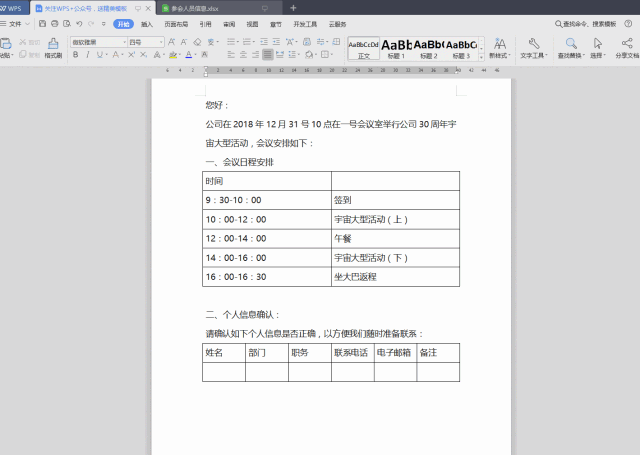This screenshot has width=640, height=455.
Task: Switch to the 页面布局 (Page Layout) tab
Action: coord(176,24)
